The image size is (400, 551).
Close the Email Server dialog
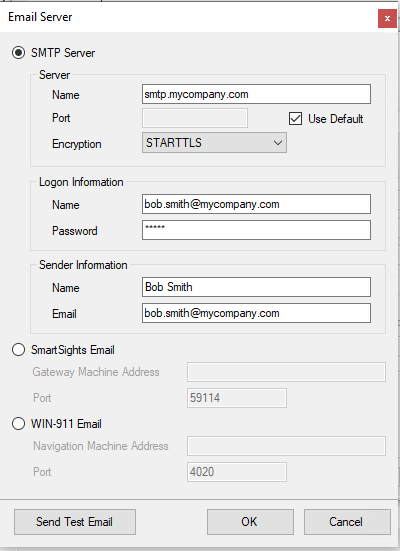tap(387, 18)
